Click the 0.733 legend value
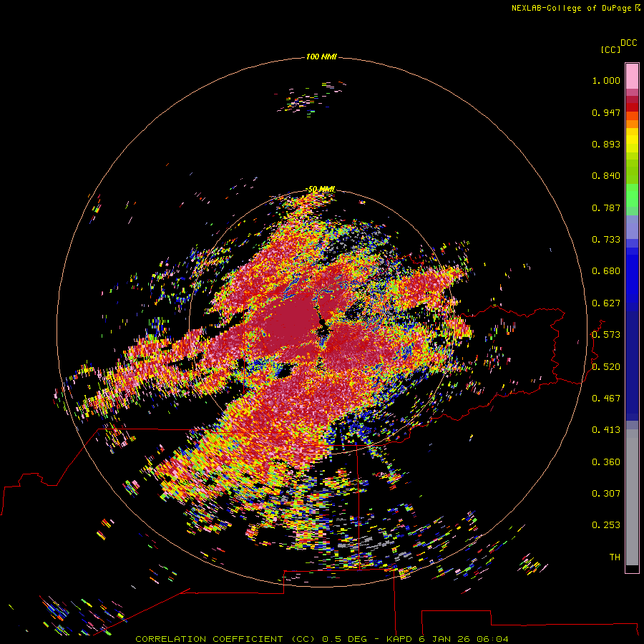The height and width of the screenshot is (644, 644). pos(606,240)
